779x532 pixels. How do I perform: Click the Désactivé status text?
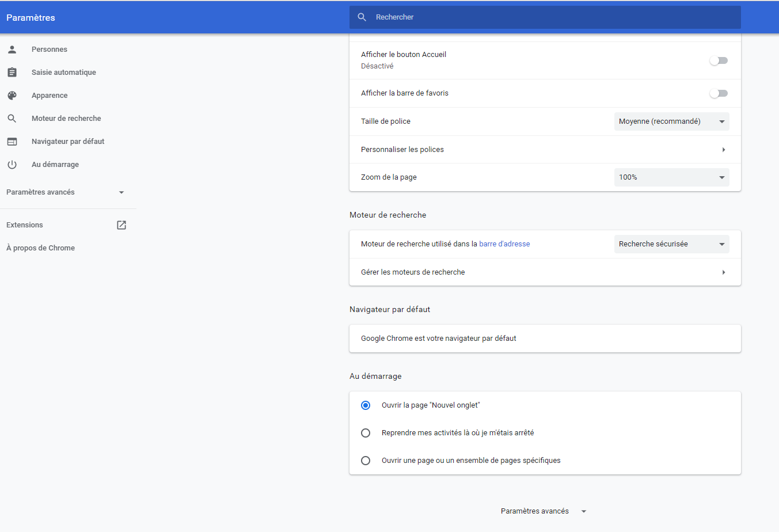(x=377, y=66)
